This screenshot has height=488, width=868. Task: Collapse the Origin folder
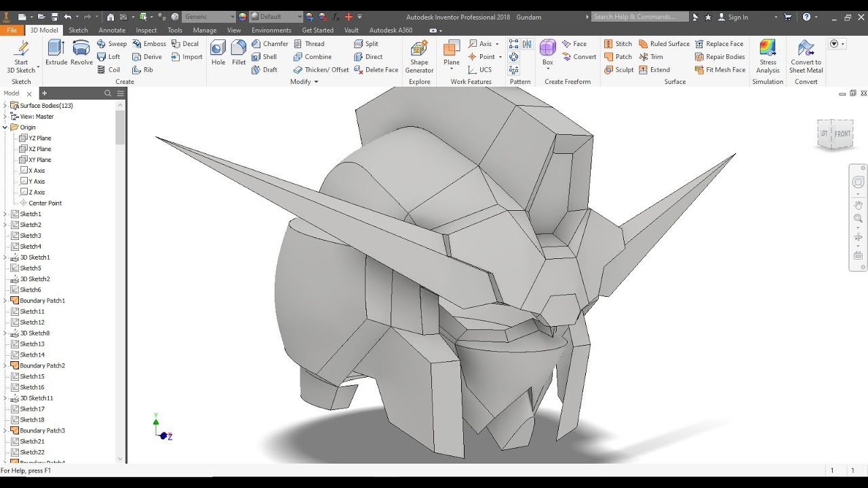tap(5, 127)
